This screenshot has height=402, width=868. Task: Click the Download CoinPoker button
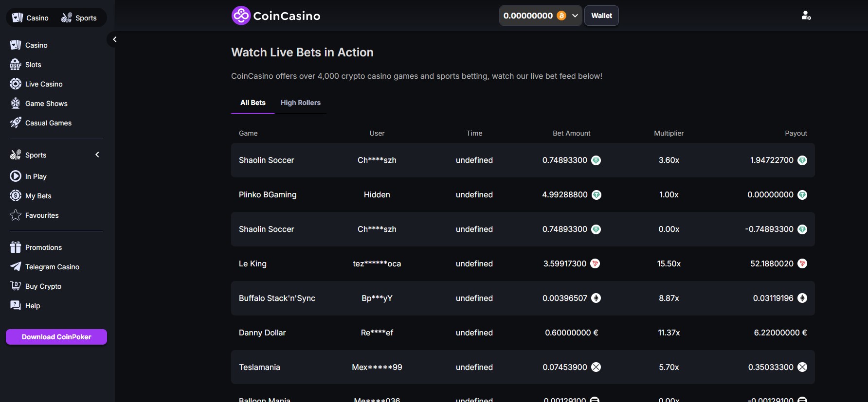[x=56, y=337]
